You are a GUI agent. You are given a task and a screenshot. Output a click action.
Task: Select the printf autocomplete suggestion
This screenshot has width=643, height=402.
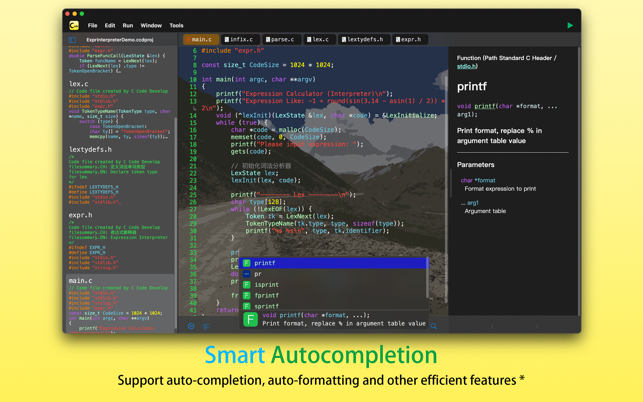(334, 263)
